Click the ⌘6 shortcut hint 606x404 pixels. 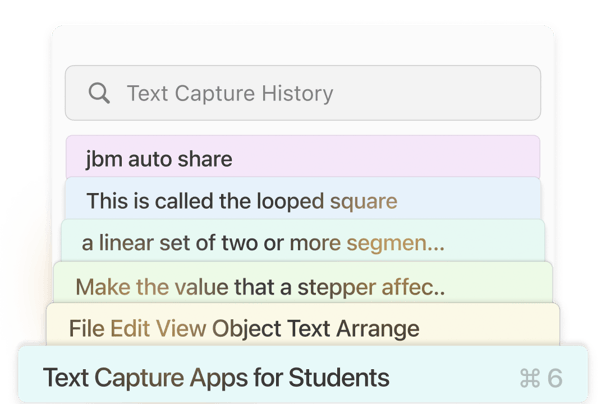(x=541, y=378)
